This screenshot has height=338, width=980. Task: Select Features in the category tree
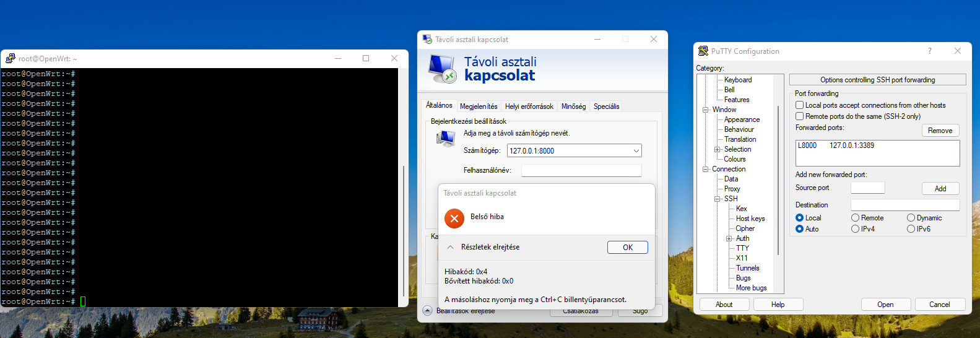(x=737, y=100)
